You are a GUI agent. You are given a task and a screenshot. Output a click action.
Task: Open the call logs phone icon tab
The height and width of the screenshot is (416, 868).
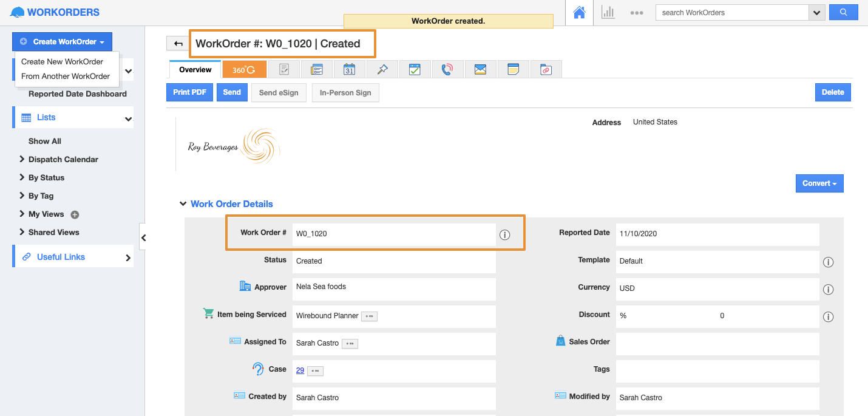(447, 70)
